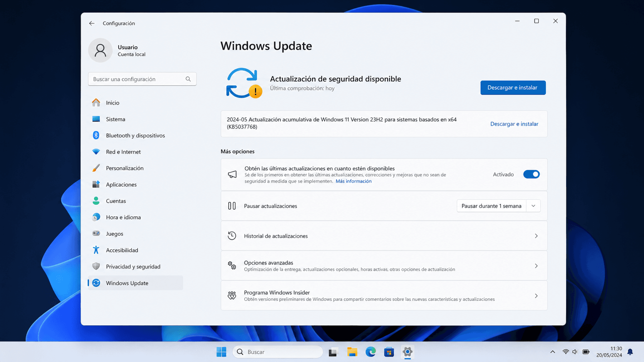Click the Cuentas person icon
This screenshot has height=362, width=644.
96,201
